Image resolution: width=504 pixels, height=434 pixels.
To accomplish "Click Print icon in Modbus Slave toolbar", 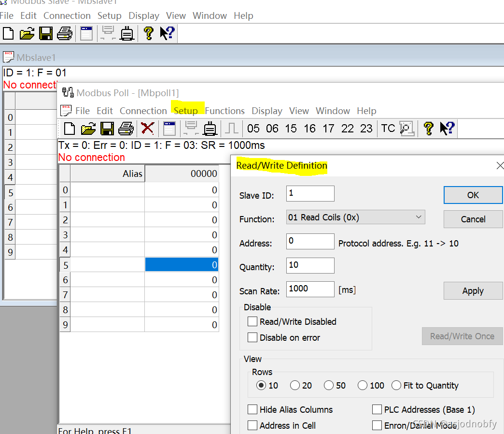I will click(x=65, y=33).
